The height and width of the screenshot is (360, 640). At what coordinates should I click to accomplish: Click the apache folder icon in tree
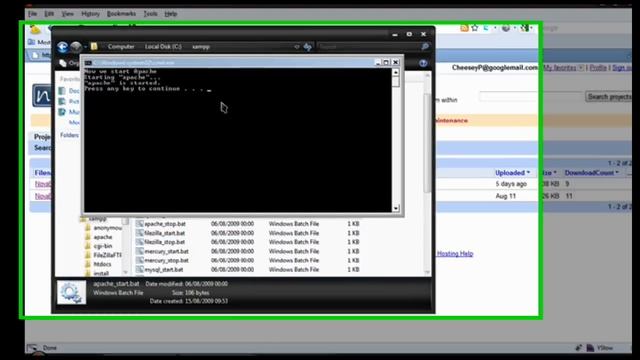tap(88, 237)
